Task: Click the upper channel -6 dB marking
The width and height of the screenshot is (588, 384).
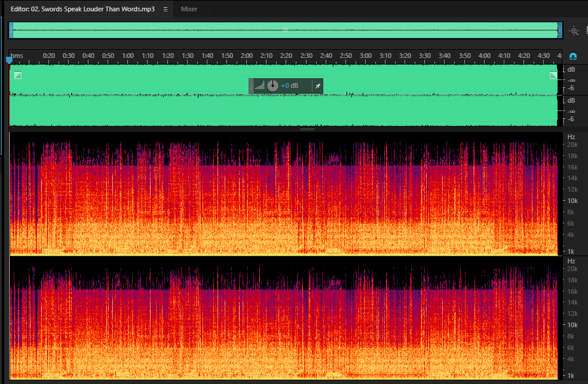Action: 571,88
